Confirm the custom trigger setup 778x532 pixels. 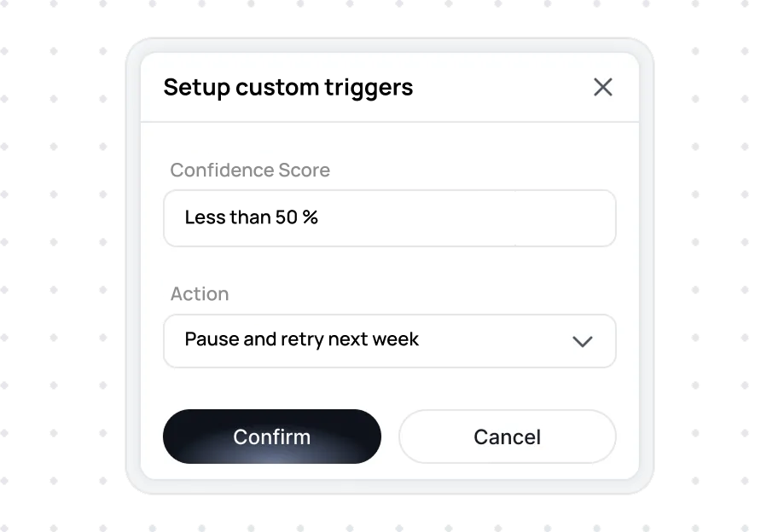pyautogui.click(x=272, y=437)
